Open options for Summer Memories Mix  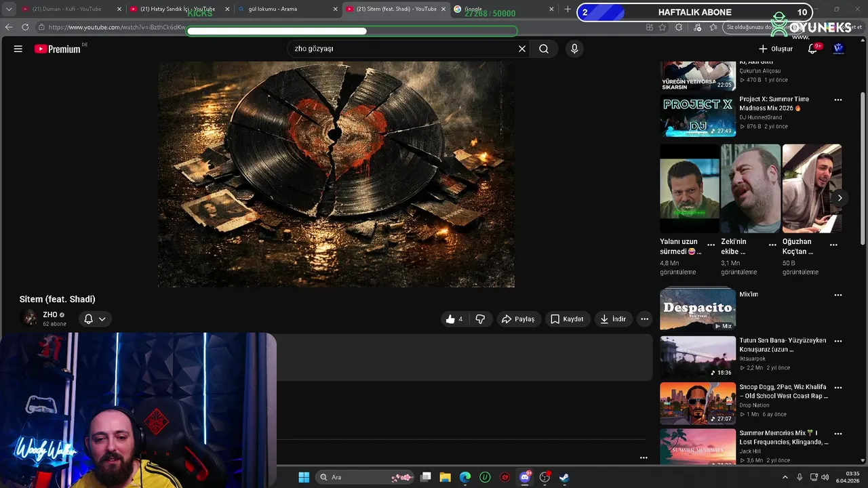click(837, 434)
